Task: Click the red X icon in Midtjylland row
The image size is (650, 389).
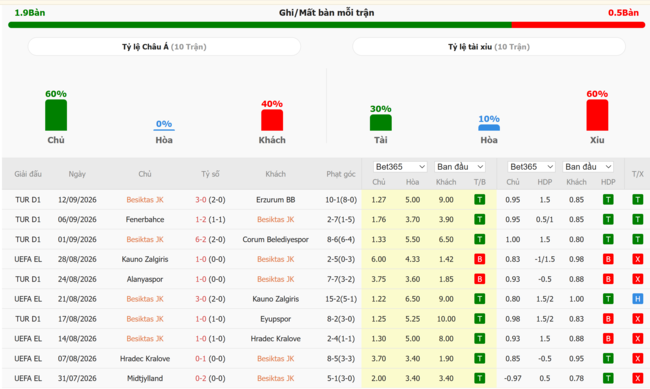Action: [637, 378]
